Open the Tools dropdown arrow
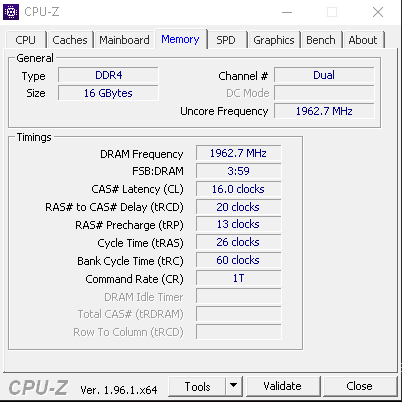 click(234, 386)
